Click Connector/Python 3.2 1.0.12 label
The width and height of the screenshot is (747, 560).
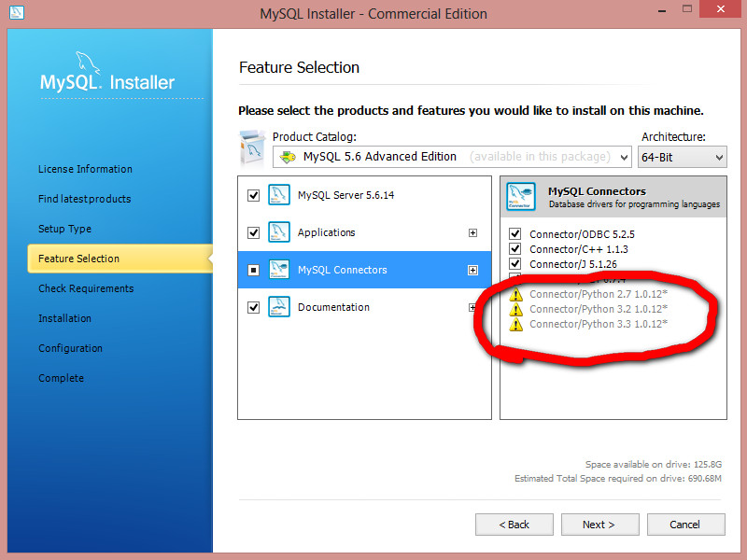tap(599, 309)
